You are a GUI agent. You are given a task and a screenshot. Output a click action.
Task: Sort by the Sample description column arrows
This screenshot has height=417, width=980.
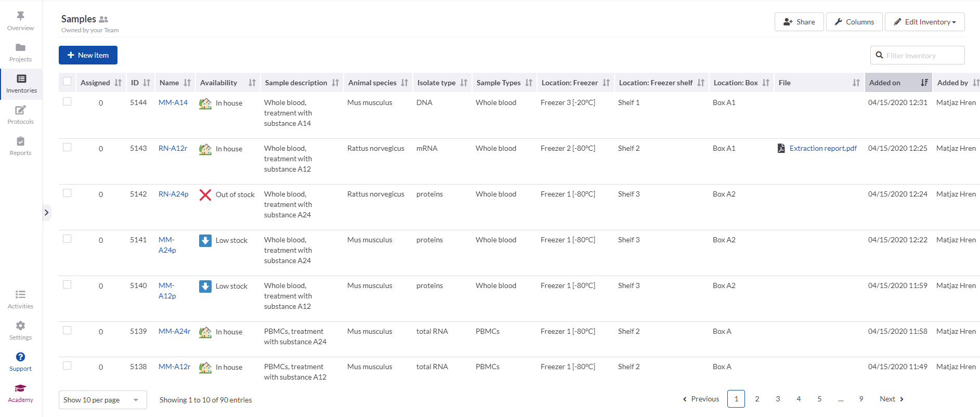pos(335,83)
